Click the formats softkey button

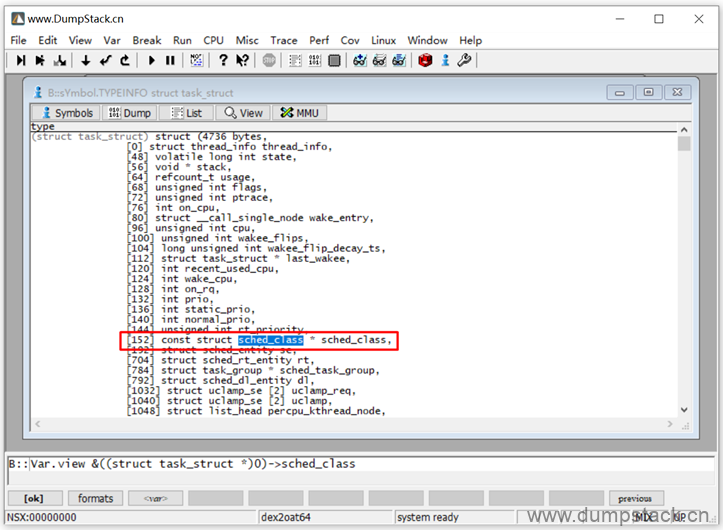tap(96, 498)
